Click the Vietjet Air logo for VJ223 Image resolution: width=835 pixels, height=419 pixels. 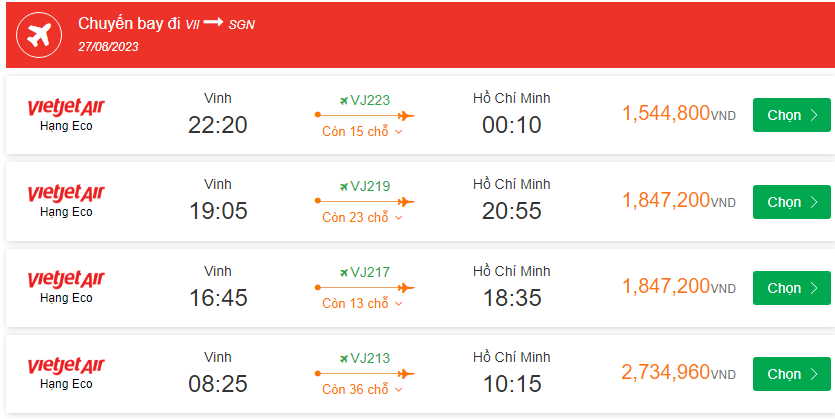[x=66, y=107]
